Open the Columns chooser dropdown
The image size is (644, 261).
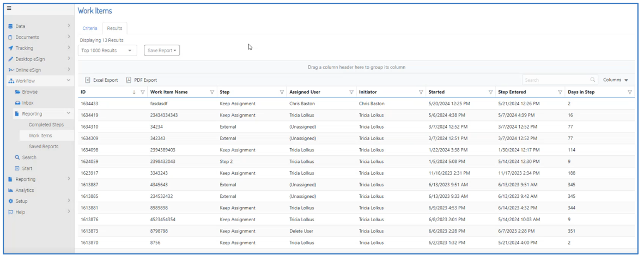click(616, 80)
